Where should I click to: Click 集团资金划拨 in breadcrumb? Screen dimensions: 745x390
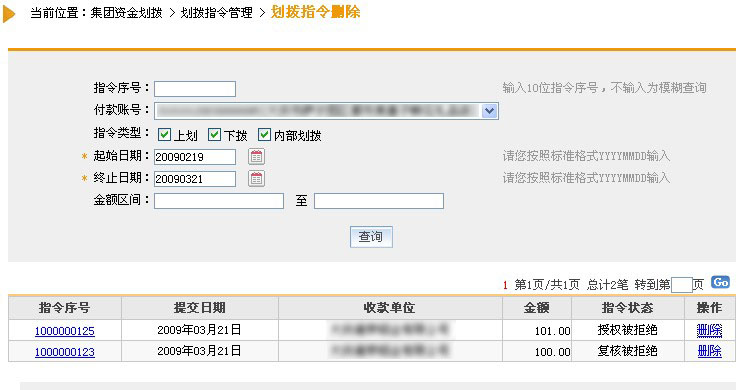coord(126,13)
